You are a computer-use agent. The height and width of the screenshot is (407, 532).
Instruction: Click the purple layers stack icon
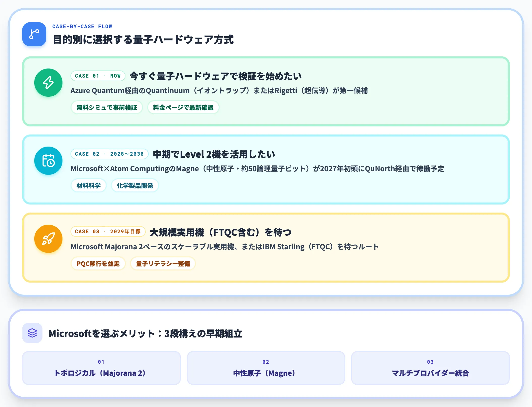point(32,333)
